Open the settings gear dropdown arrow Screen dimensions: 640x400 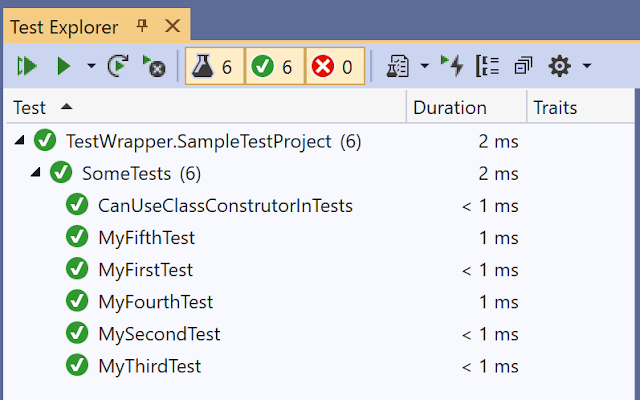587,66
